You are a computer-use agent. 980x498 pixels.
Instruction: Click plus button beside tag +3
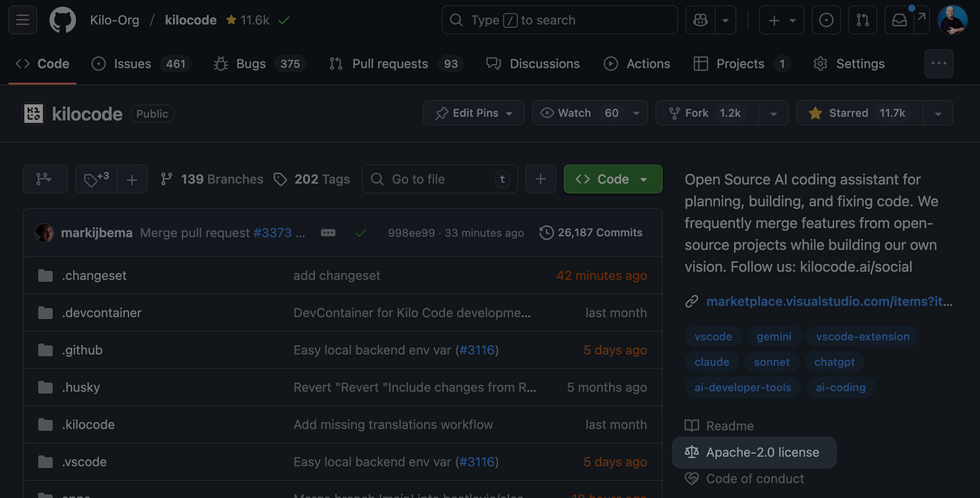(133, 179)
